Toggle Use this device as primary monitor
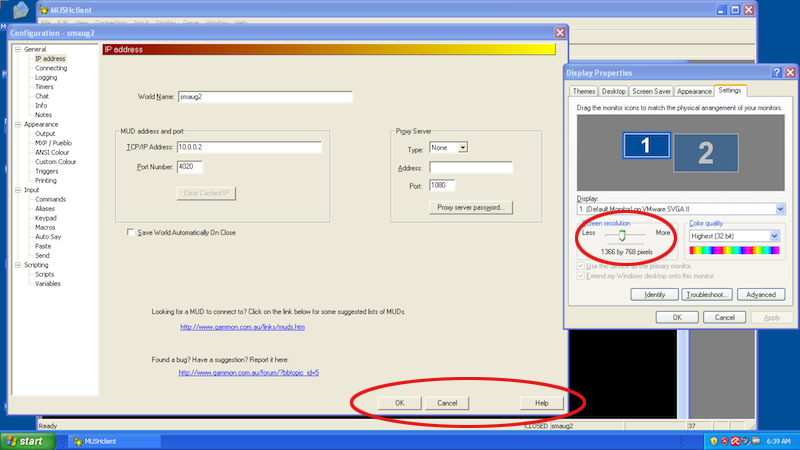Image resolution: width=800 pixels, height=450 pixels. pos(580,266)
